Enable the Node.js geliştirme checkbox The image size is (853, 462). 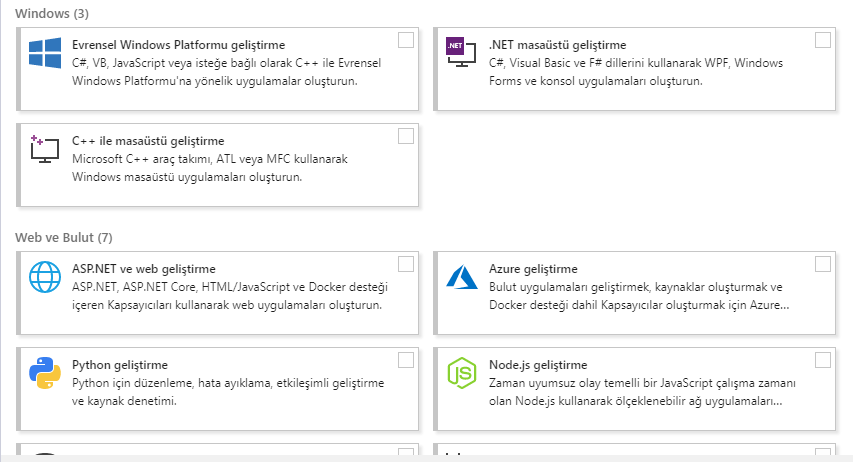click(x=823, y=360)
